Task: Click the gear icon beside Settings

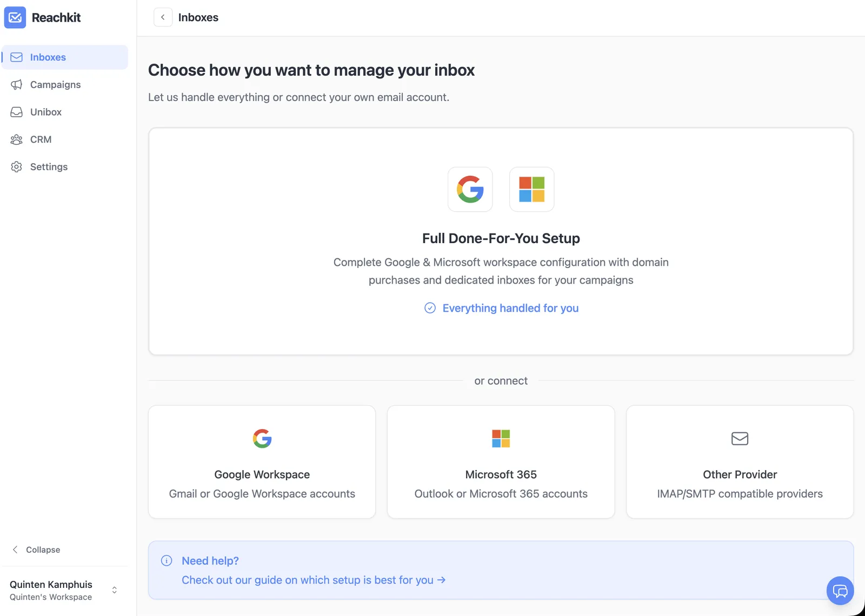Action: point(17,167)
